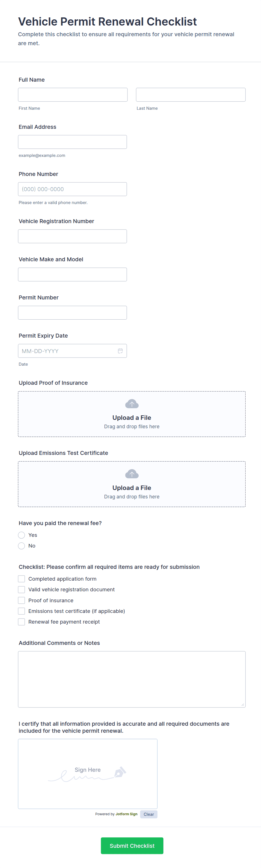Viewport: 261px width, 868px height.
Task: Click into the Last Name field
Action: click(191, 95)
